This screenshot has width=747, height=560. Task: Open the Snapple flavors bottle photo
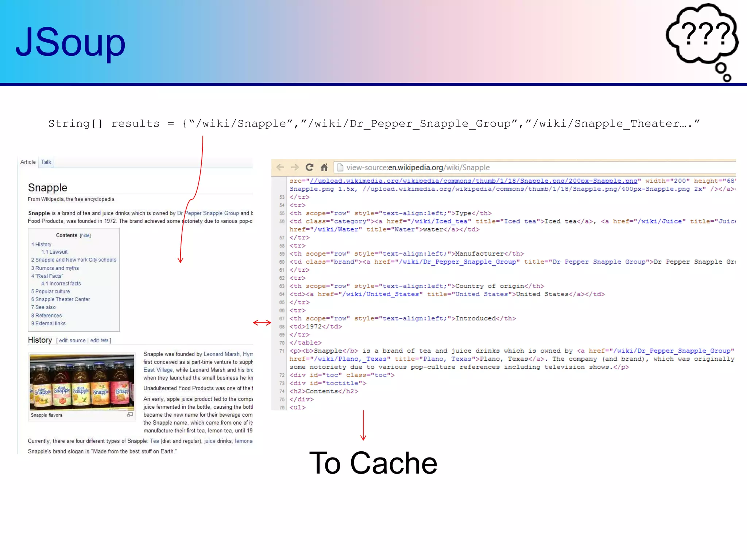point(82,382)
